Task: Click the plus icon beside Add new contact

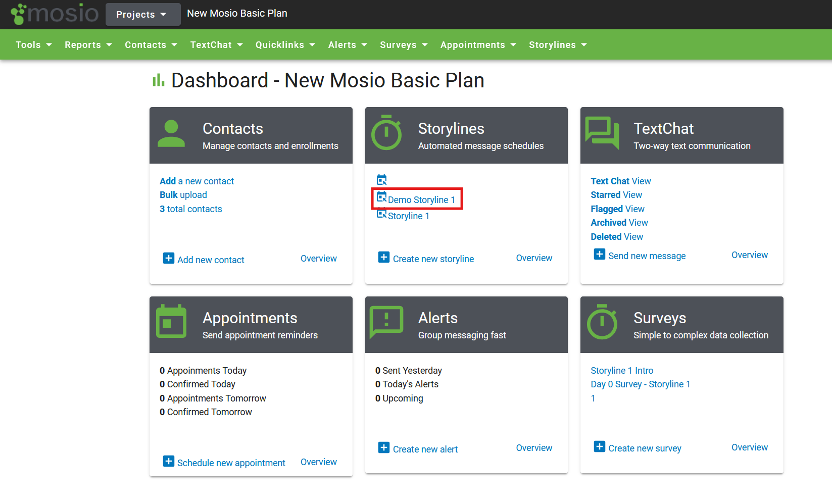Action: (169, 258)
